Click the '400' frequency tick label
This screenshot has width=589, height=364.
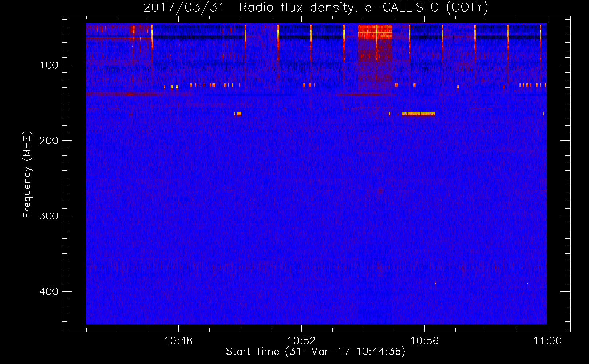click(x=49, y=292)
